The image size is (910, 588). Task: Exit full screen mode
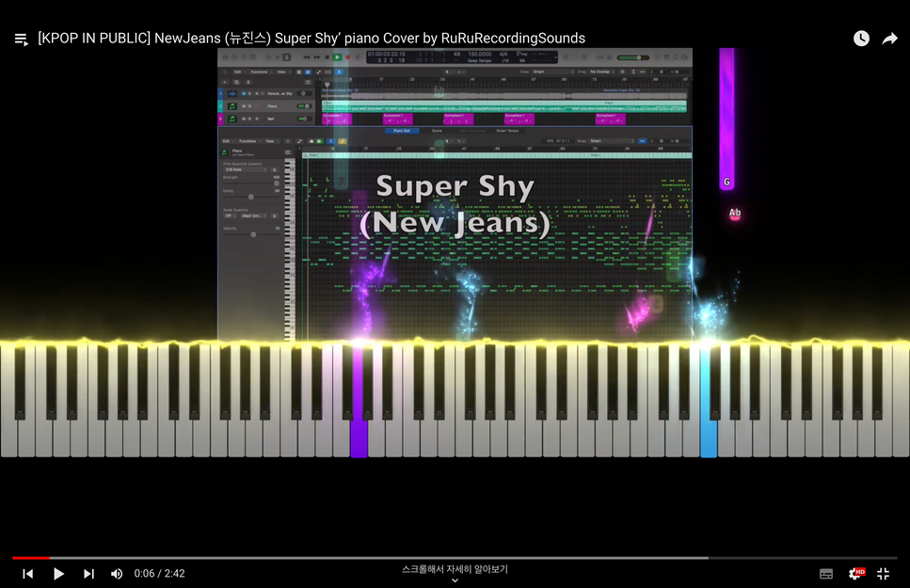(883, 573)
